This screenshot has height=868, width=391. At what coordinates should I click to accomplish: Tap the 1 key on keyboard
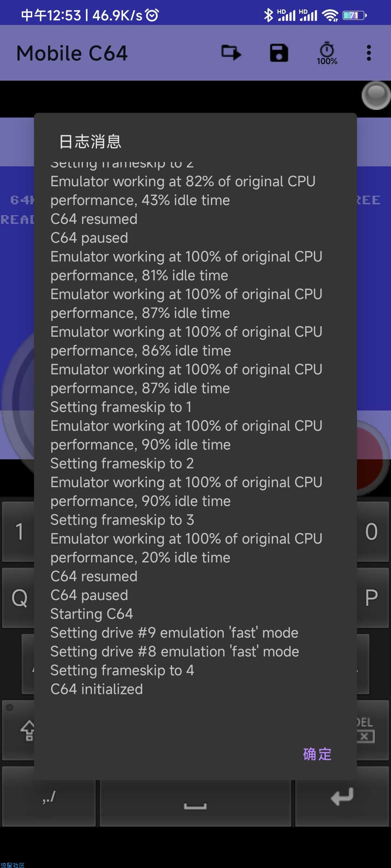(19, 531)
